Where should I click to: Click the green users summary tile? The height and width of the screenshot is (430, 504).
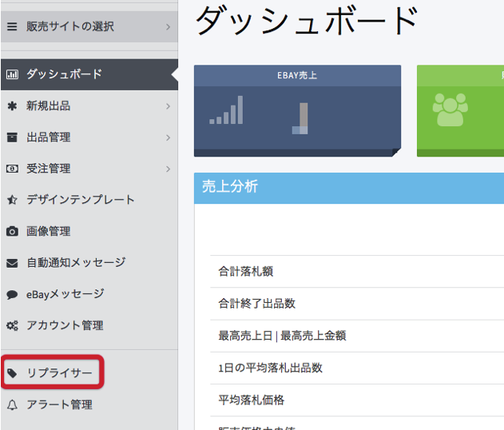pos(459,110)
